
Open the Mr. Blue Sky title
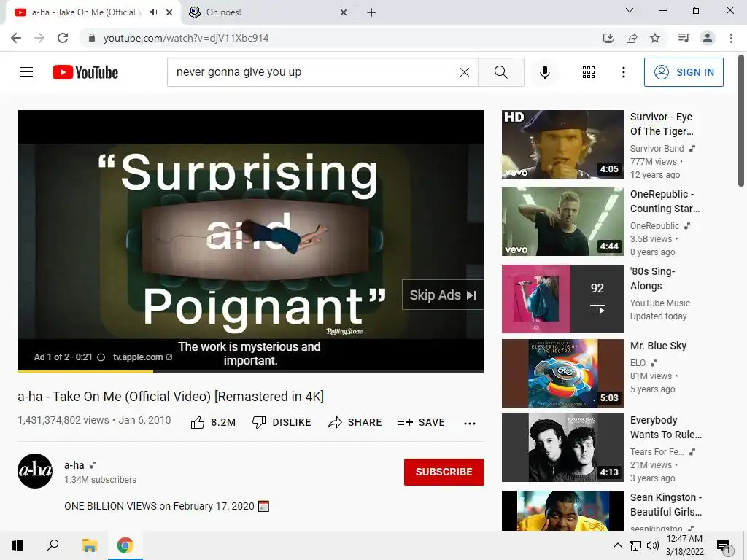click(x=659, y=346)
